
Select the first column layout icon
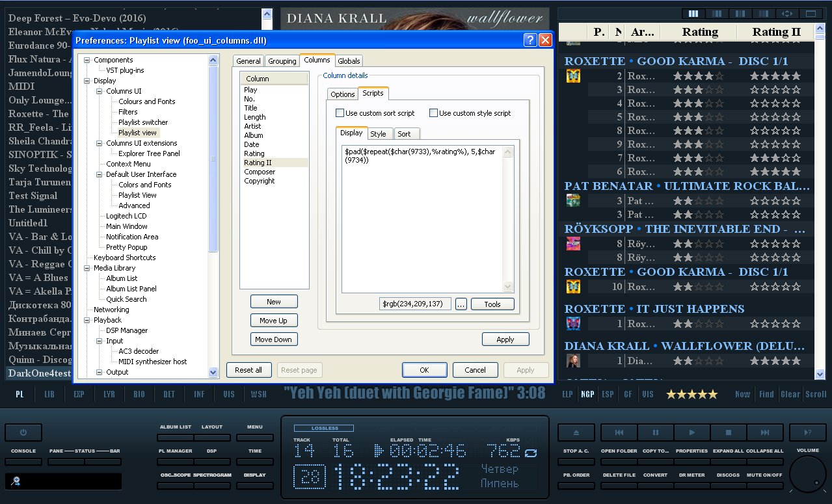click(x=693, y=14)
